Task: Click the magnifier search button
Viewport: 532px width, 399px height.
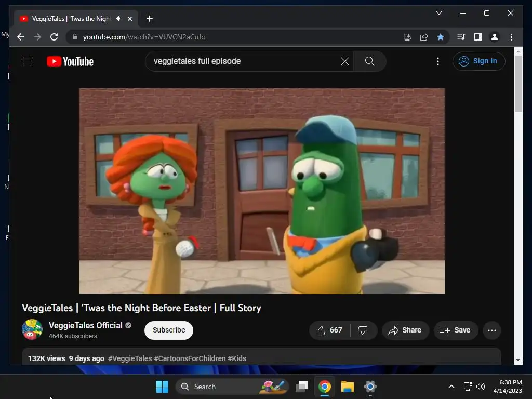Action: (369, 61)
